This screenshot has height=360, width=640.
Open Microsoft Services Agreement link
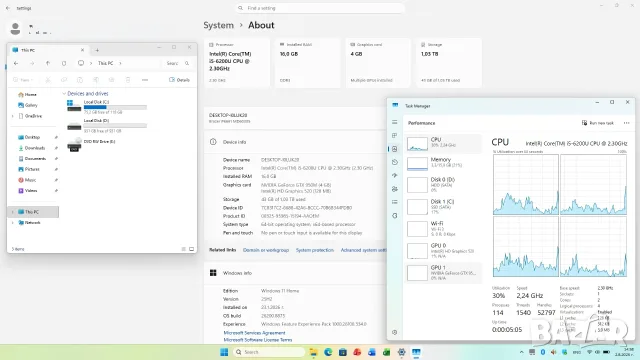coord(254,333)
